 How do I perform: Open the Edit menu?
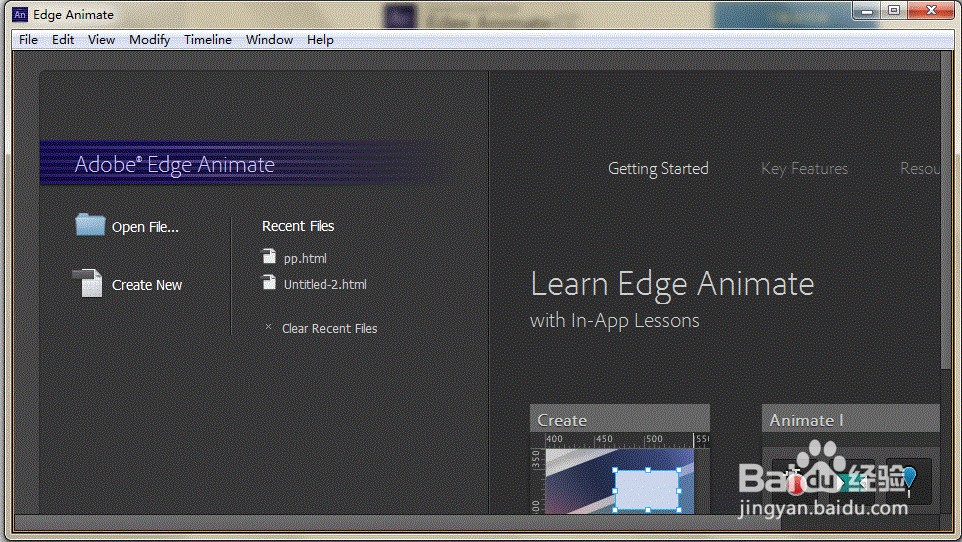pyautogui.click(x=63, y=40)
